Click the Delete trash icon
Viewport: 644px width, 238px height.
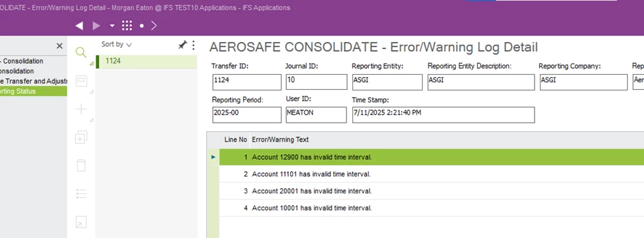click(81, 166)
